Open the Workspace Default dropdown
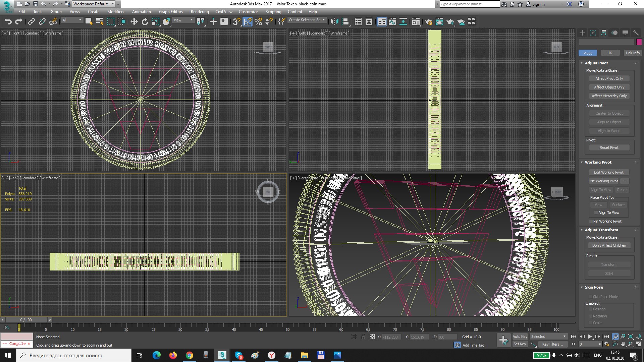This screenshot has width=644, height=362. click(113, 4)
